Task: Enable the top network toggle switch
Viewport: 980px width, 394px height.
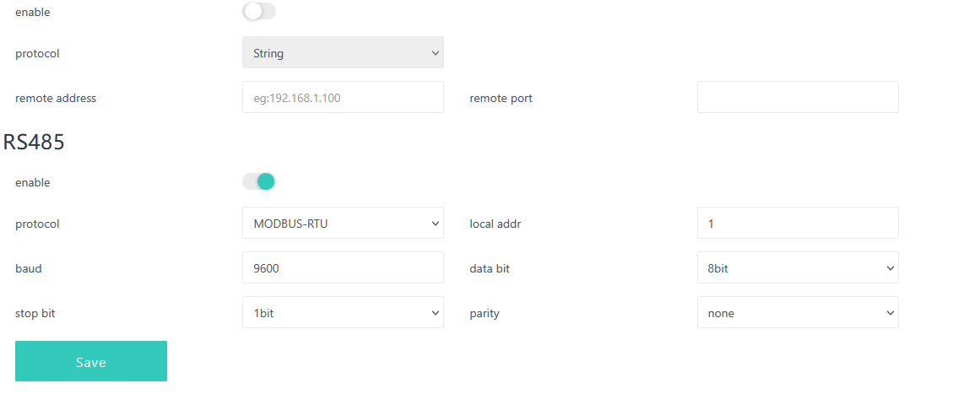Action: (259, 11)
